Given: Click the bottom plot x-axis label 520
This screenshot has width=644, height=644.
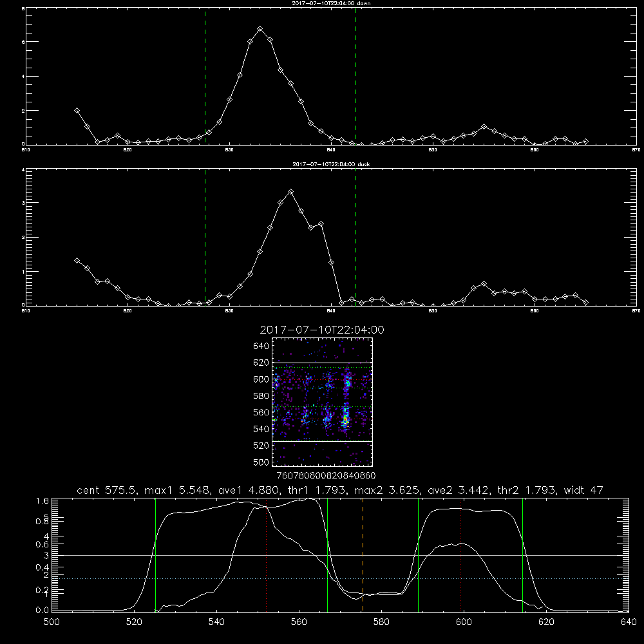Looking at the screenshot, I should 134,622.
